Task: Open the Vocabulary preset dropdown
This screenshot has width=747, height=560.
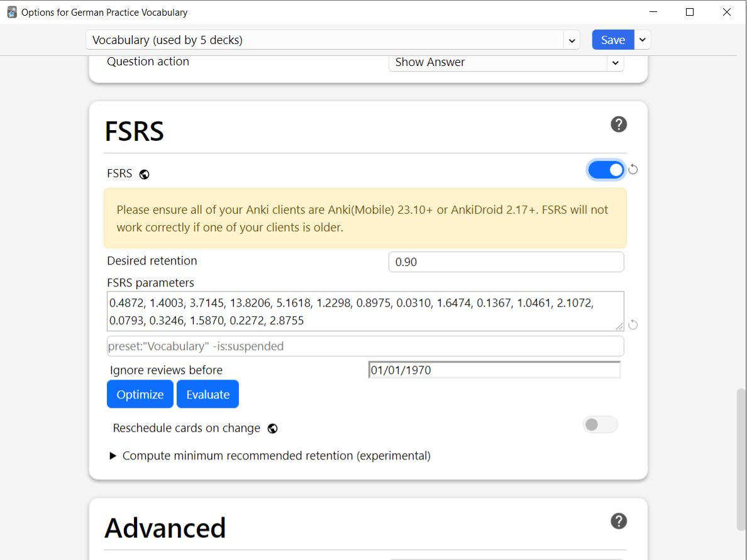Action: tap(333, 40)
